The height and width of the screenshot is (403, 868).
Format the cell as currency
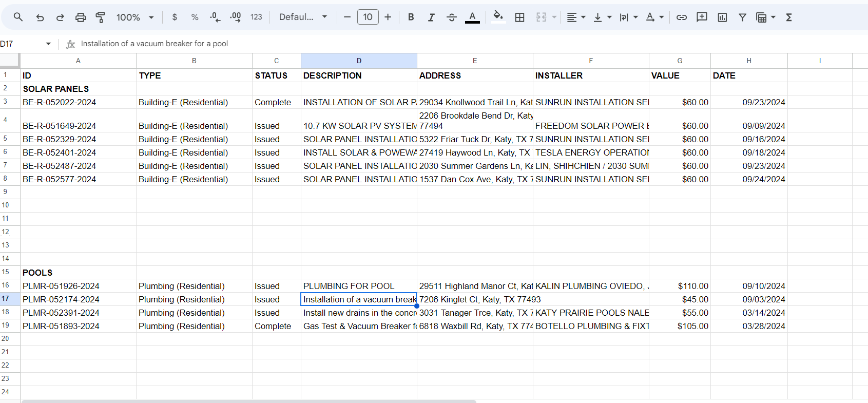[175, 17]
